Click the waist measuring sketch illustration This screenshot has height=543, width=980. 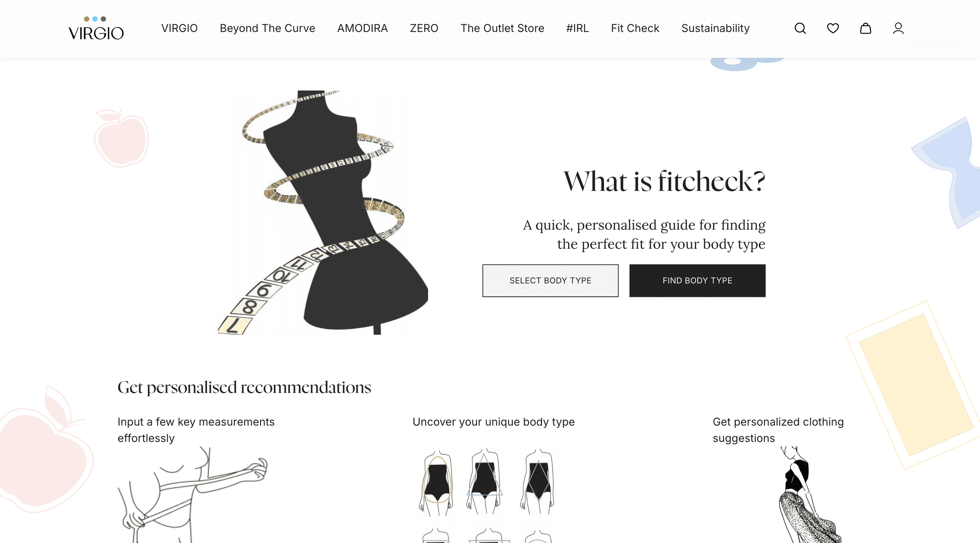coord(193,495)
